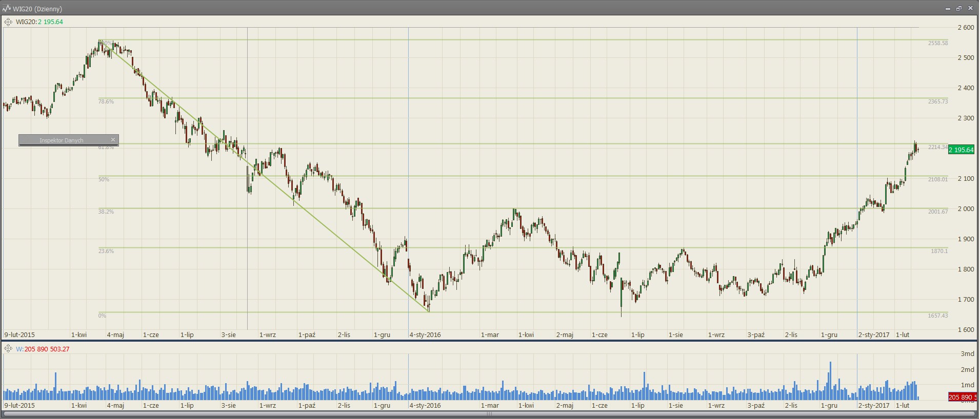Click the 1 700 price axis label
This screenshot has width=980, height=419.
click(x=966, y=300)
